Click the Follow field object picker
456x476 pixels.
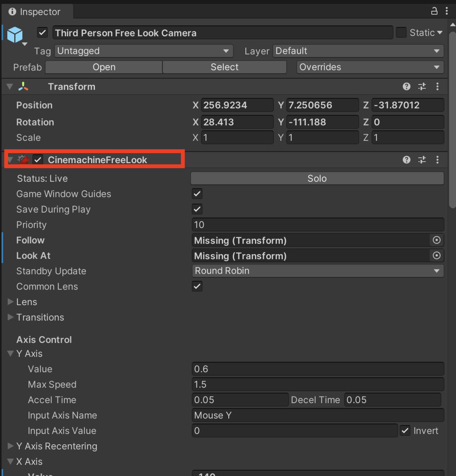[x=437, y=240]
